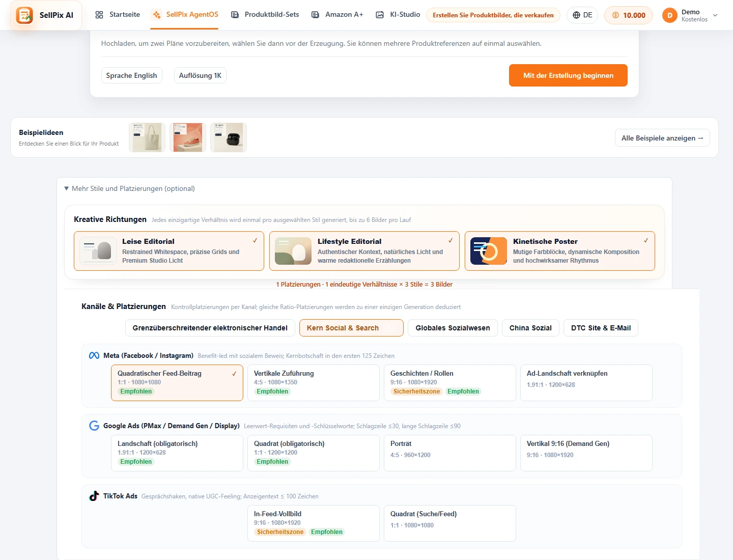Click Alle Beispiele anzeigen button
The height and width of the screenshot is (560, 733).
pos(662,138)
